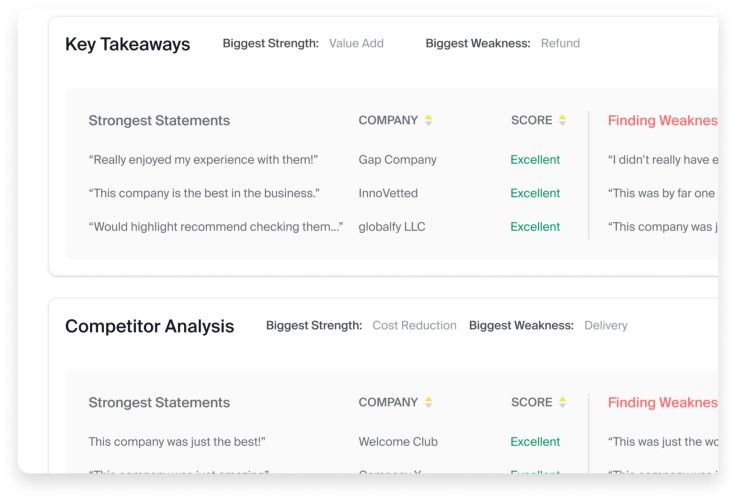Viewport: 736px width, 500px height.
Task: Sort Key Takeaways by Score arrow icon
Action: [x=562, y=121]
